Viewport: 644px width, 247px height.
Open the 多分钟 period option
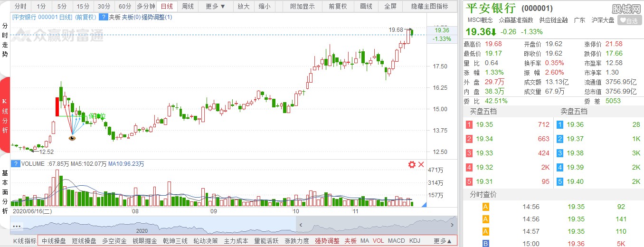[146, 6]
